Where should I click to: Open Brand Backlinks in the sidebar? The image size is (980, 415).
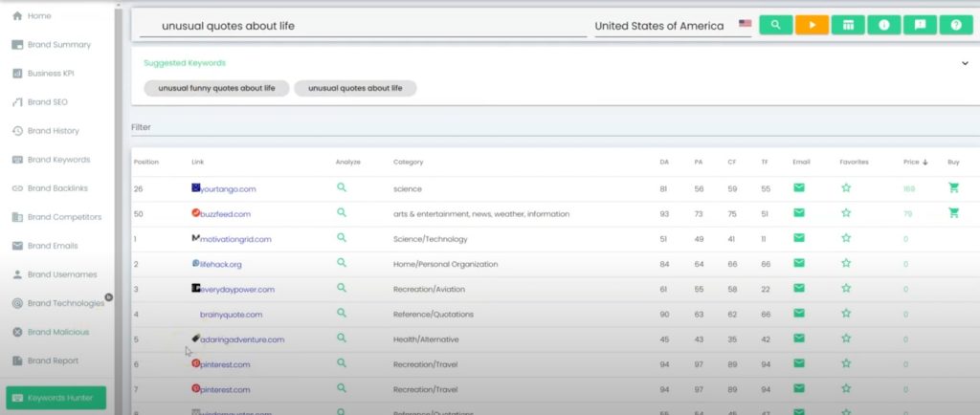click(x=58, y=188)
